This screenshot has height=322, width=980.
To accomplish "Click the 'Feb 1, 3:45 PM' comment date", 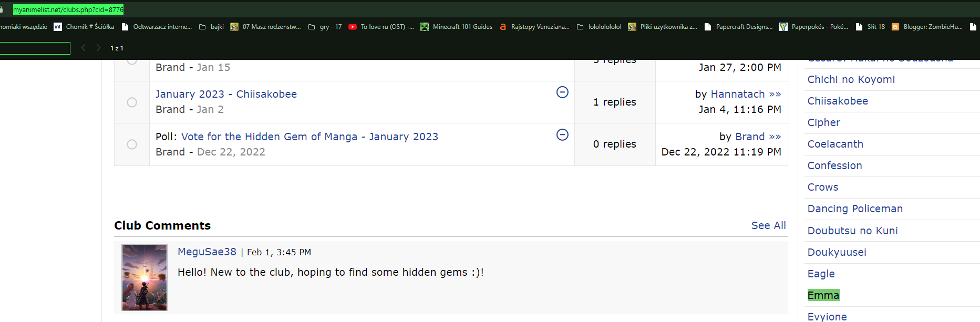I will click(x=279, y=252).
